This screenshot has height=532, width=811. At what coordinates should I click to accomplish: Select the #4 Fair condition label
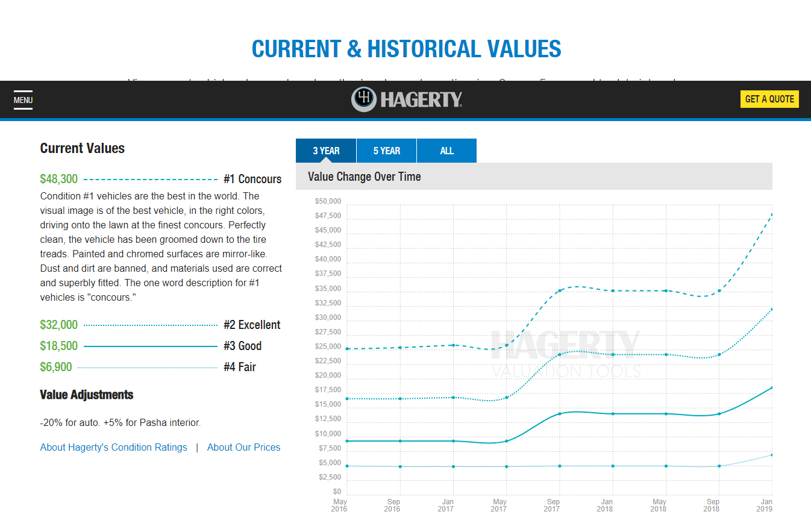(240, 367)
